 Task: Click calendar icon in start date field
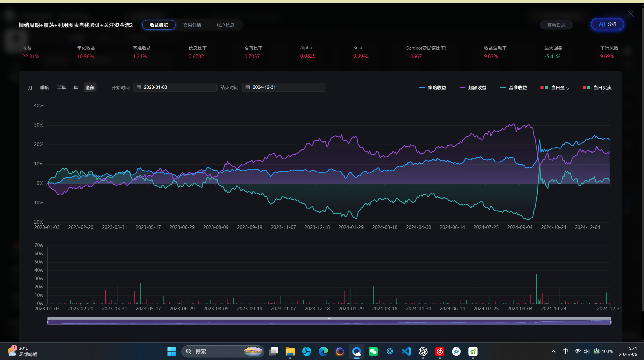[139, 87]
